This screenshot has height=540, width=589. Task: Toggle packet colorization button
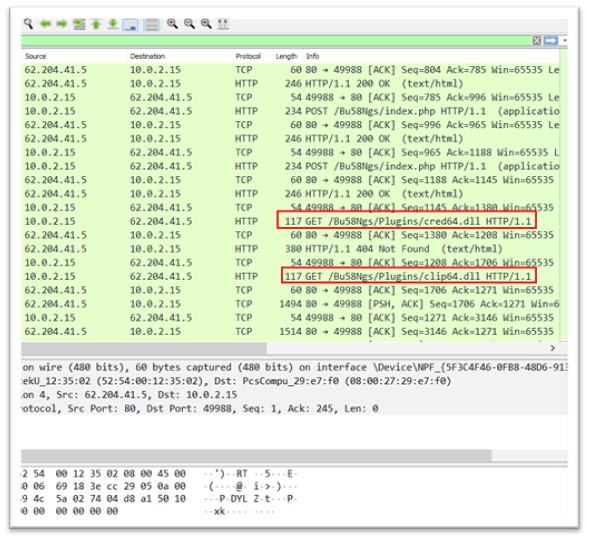click(152, 25)
